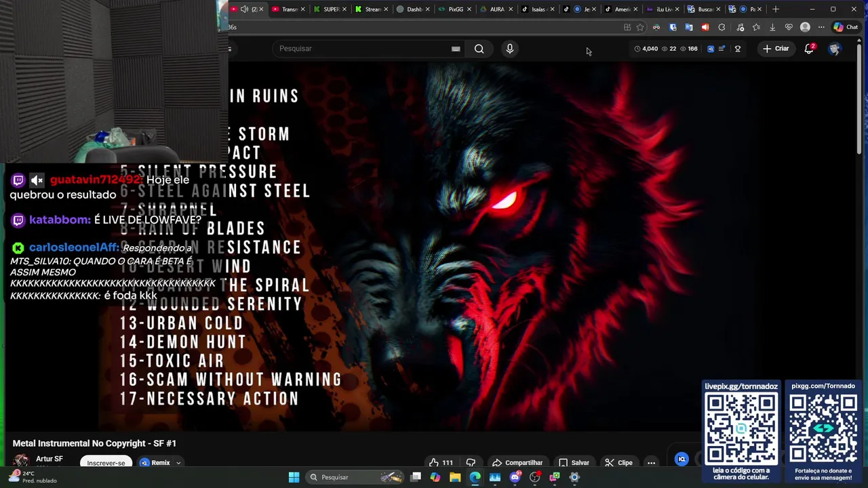868x488 pixels.
Task: Open the browser favorites star-list icon
Action: (756, 27)
